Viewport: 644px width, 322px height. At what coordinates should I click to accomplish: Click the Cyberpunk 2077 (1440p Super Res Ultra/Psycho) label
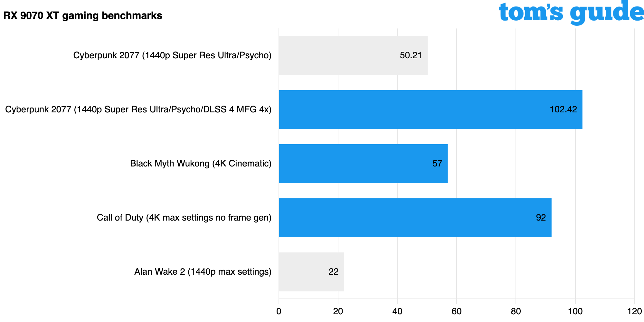[172, 55]
